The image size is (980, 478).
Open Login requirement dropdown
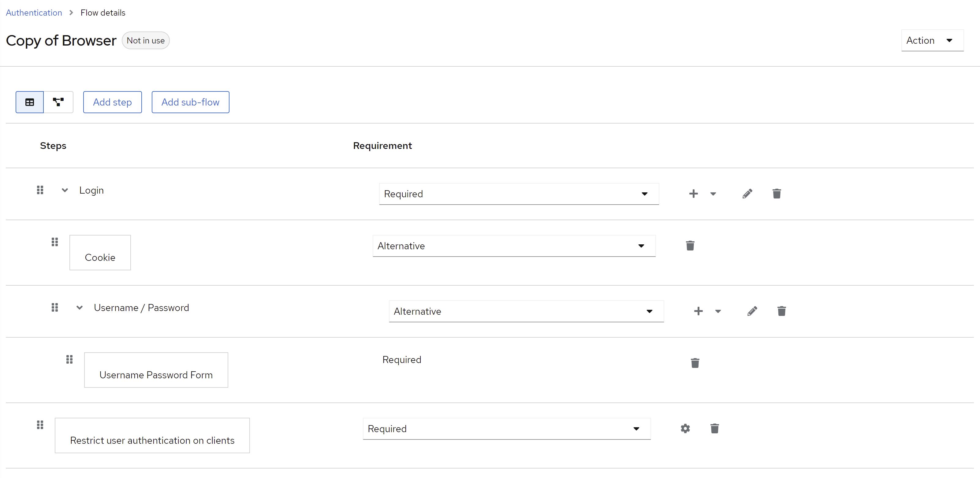[x=519, y=194]
